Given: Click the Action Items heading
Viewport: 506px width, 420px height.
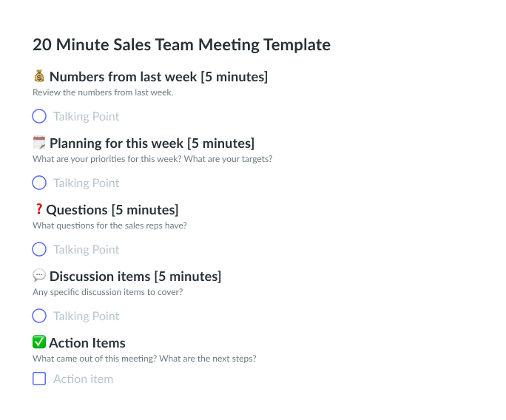Looking at the screenshot, I should (87, 342).
